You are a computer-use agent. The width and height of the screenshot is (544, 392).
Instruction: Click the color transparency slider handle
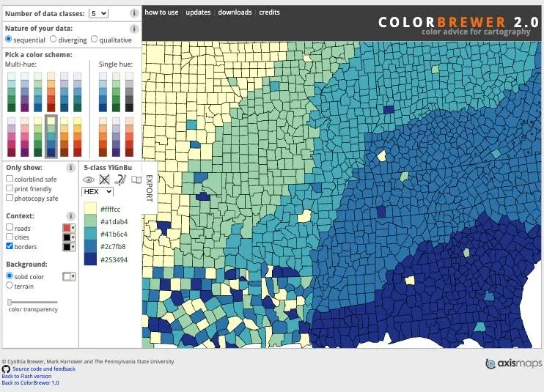tap(10, 302)
